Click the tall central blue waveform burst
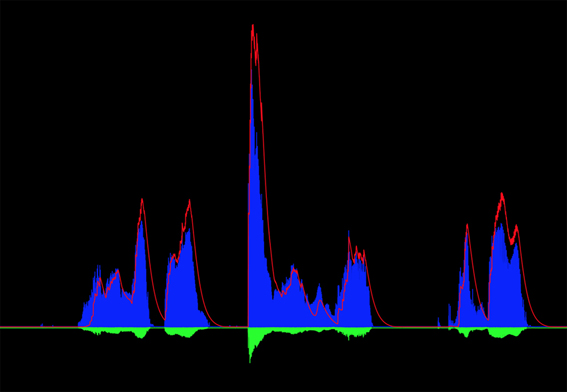Screen dimensions: 567x392 pos(256,217)
